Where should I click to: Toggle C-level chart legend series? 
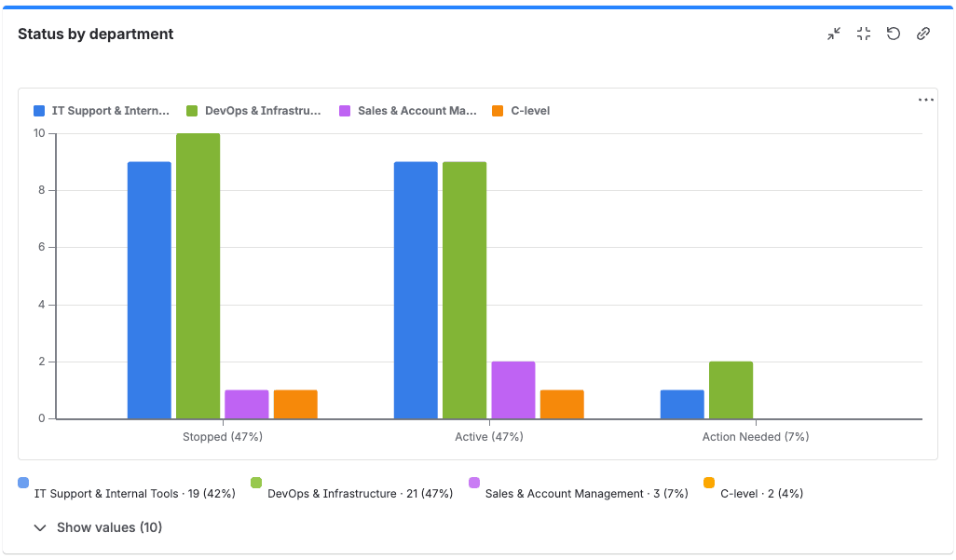coord(521,111)
